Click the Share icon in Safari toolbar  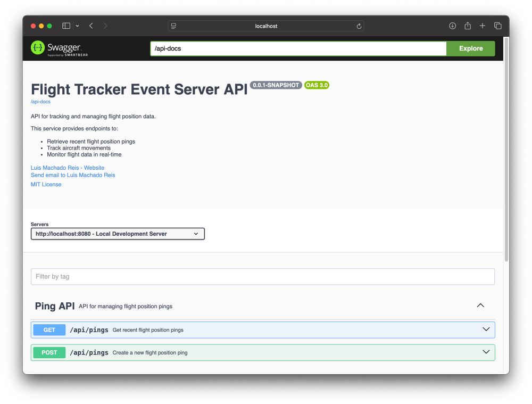(468, 26)
